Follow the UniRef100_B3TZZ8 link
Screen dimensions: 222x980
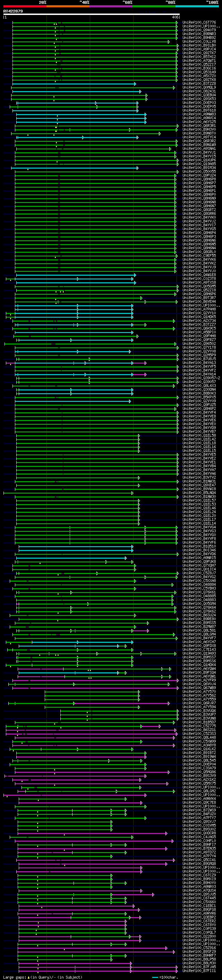pyautogui.click(x=199, y=84)
